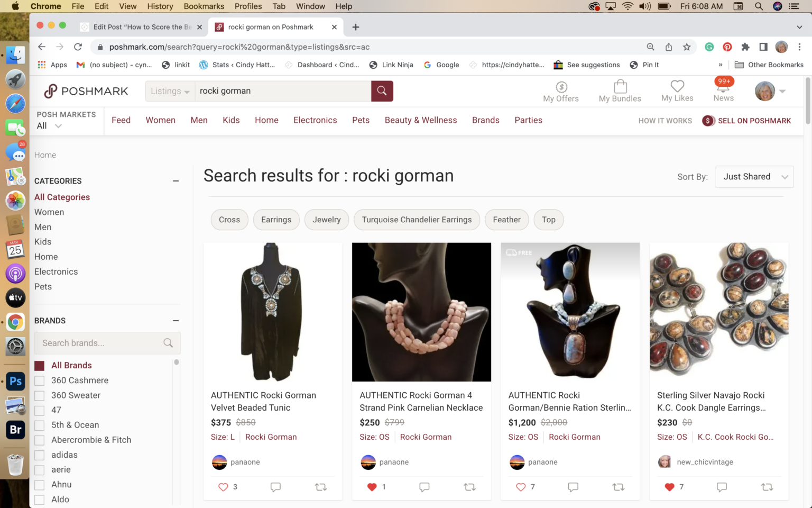The width and height of the screenshot is (812, 508).
Task: Bookmark this page with star icon
Action: [687, 47]
